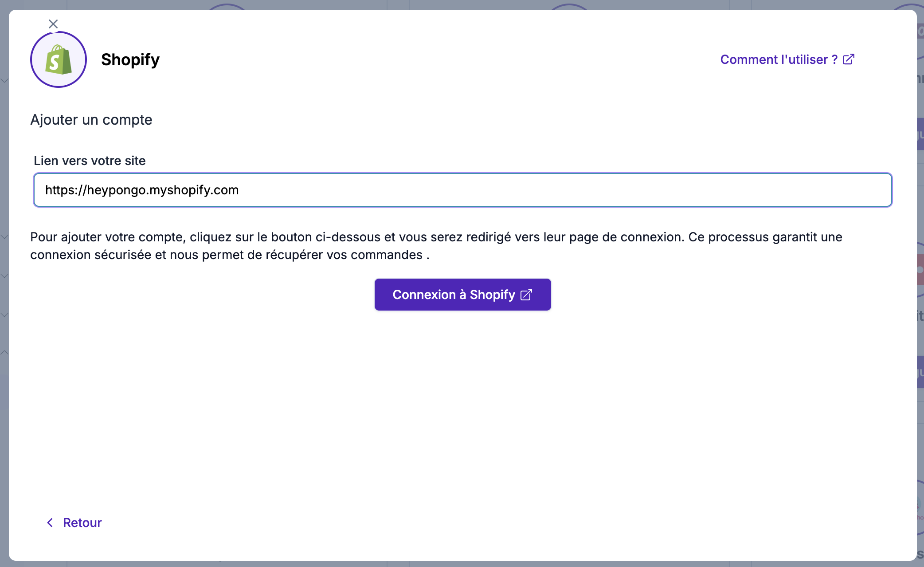Open the "Comment l'utiliser ?" help link

pos(779,59)
